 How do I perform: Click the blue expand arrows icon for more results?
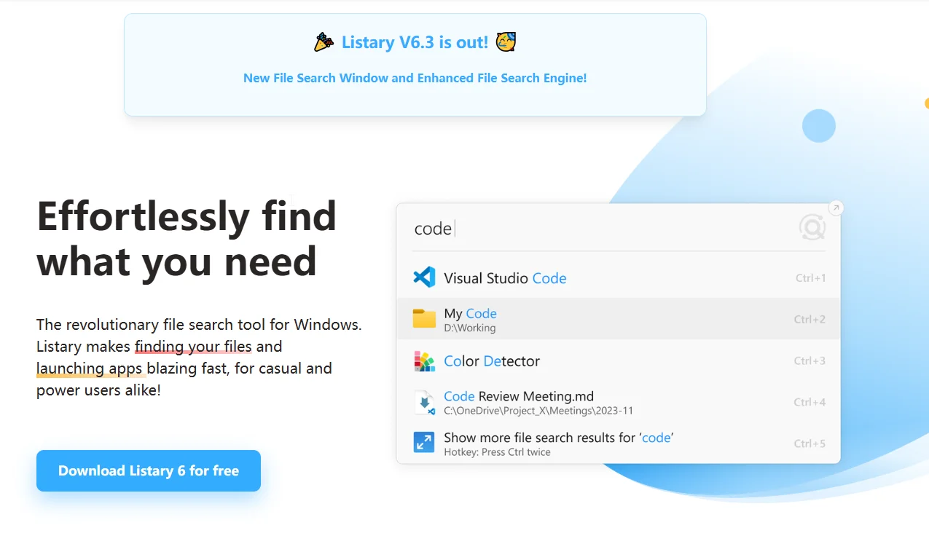coord(424,443)
